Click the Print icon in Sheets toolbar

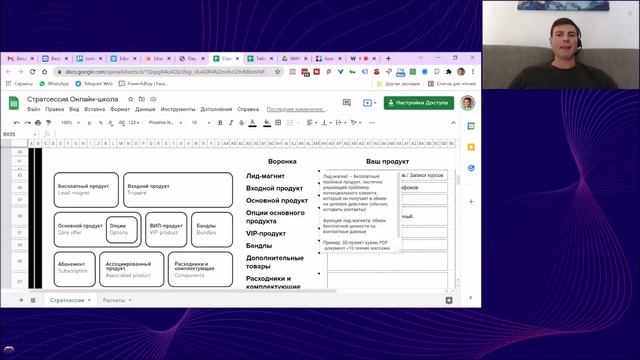coord(38,122)
